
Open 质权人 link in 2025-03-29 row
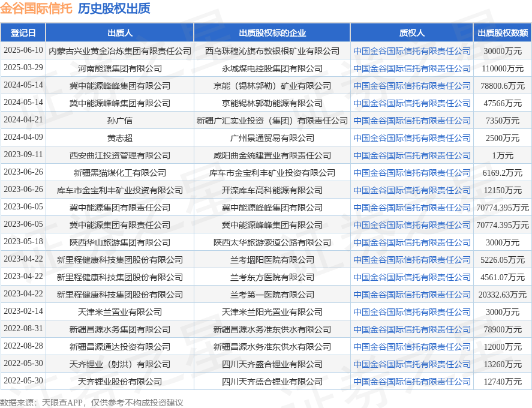click(x=412, y=68)
